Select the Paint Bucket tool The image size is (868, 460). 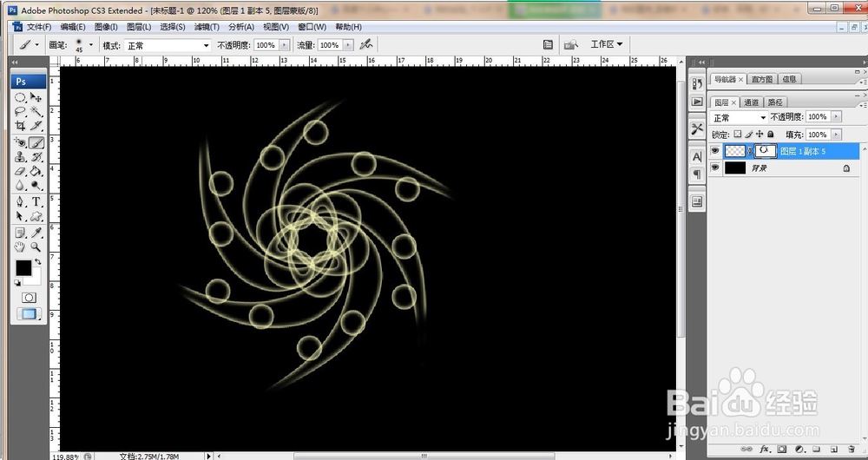tap(36, 172)
